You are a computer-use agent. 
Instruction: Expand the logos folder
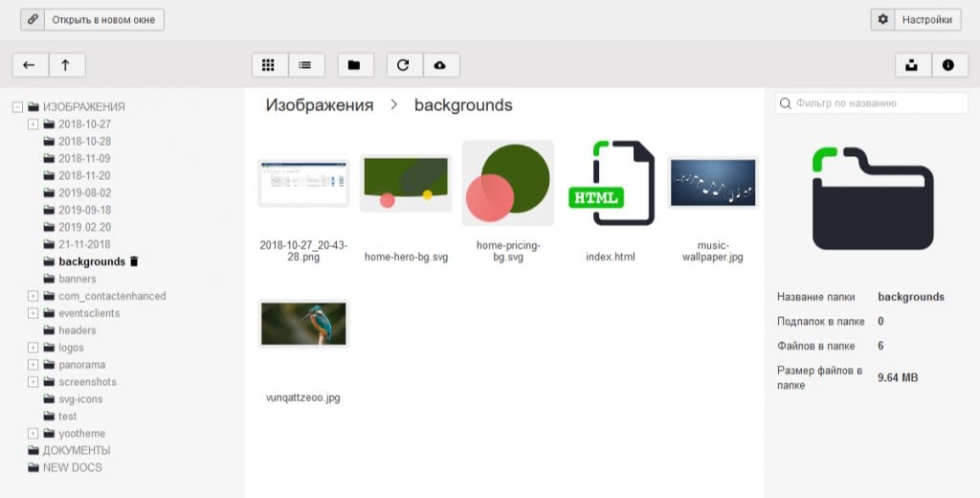tap(33, 348)
